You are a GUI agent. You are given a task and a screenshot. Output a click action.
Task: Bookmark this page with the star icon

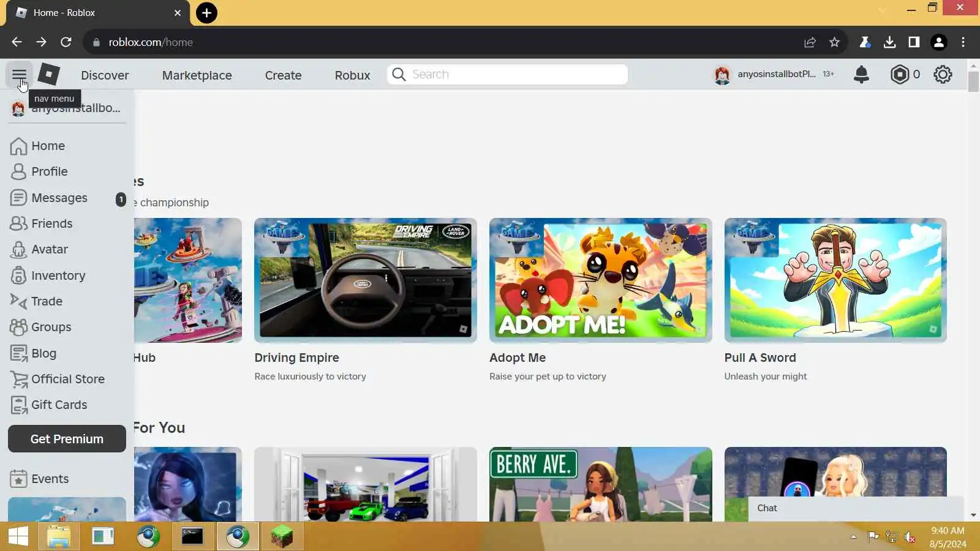tap(834, 42)
